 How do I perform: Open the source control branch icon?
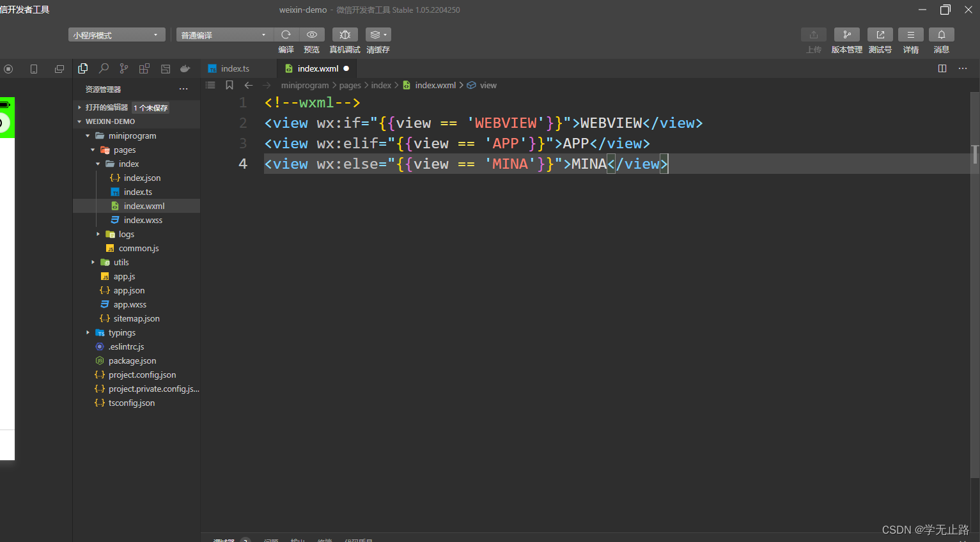pos(124,68)
